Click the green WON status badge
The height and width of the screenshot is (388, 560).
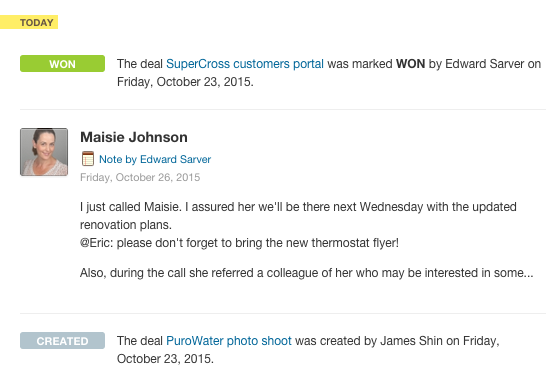pos(62,64)
